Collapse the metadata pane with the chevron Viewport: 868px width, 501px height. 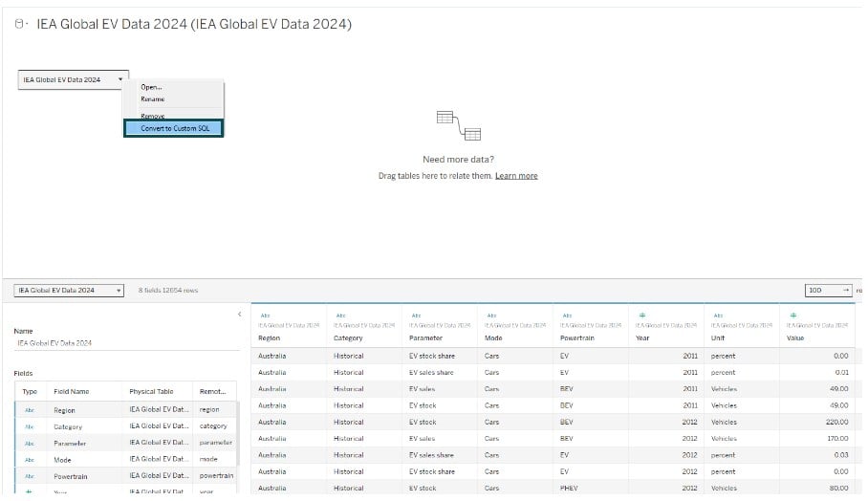point(240,315)
